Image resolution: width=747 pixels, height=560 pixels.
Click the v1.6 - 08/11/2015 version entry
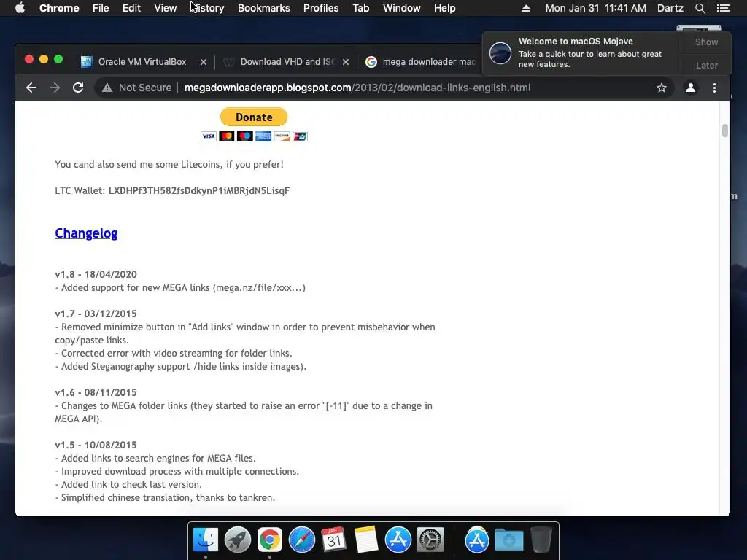(x=96, y=392)
